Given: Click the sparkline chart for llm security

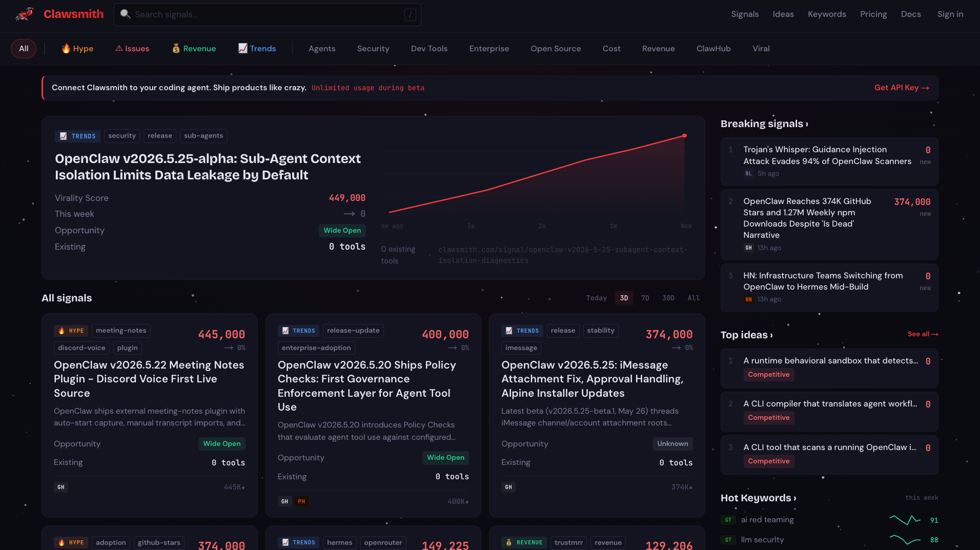Looking at the screenshot, I should click(905, 540).
